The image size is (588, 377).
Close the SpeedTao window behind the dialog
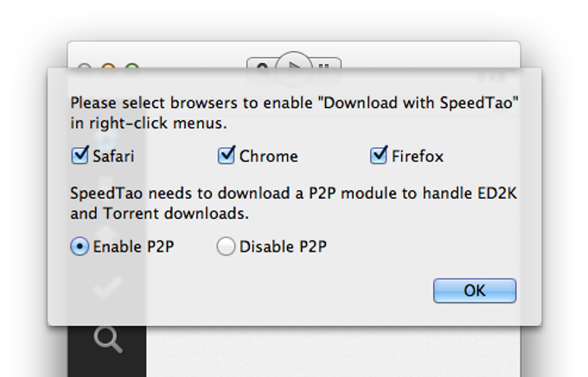[84, 66]
